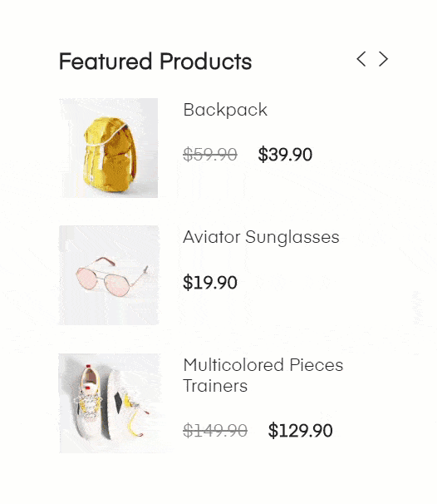
Task: Select the sneakers photo thumbnail
Action: [x=109, y=403]
